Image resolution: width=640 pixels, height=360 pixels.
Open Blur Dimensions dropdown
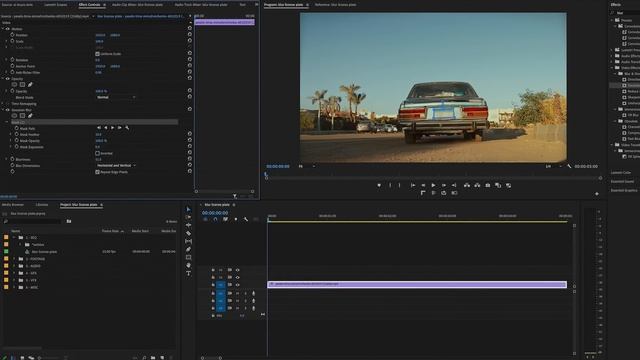pos(116,166)
